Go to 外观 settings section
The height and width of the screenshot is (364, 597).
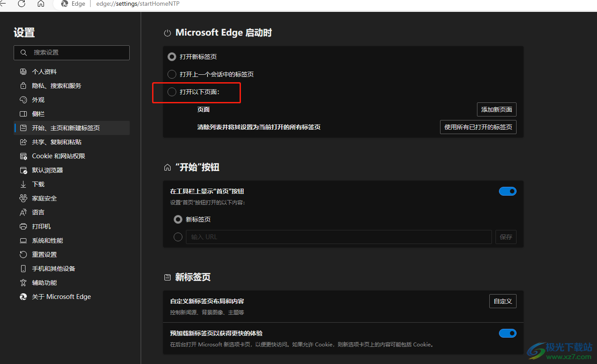tap(72, 100)
